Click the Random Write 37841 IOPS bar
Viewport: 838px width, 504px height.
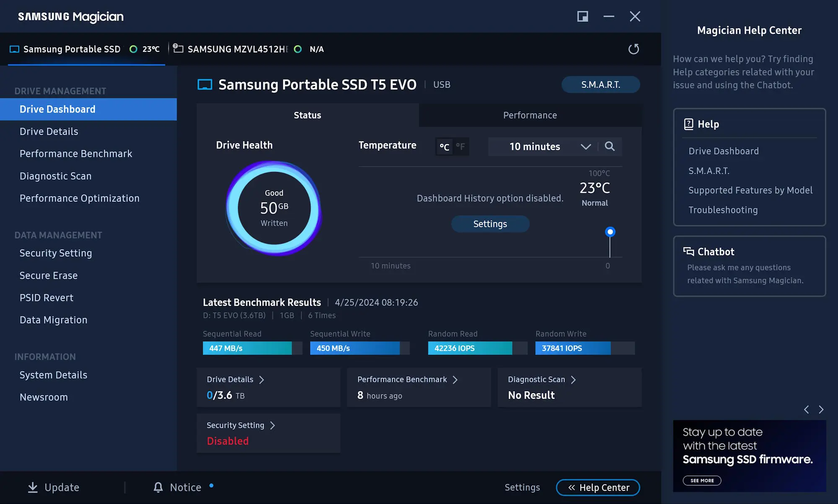click(585, 348)
